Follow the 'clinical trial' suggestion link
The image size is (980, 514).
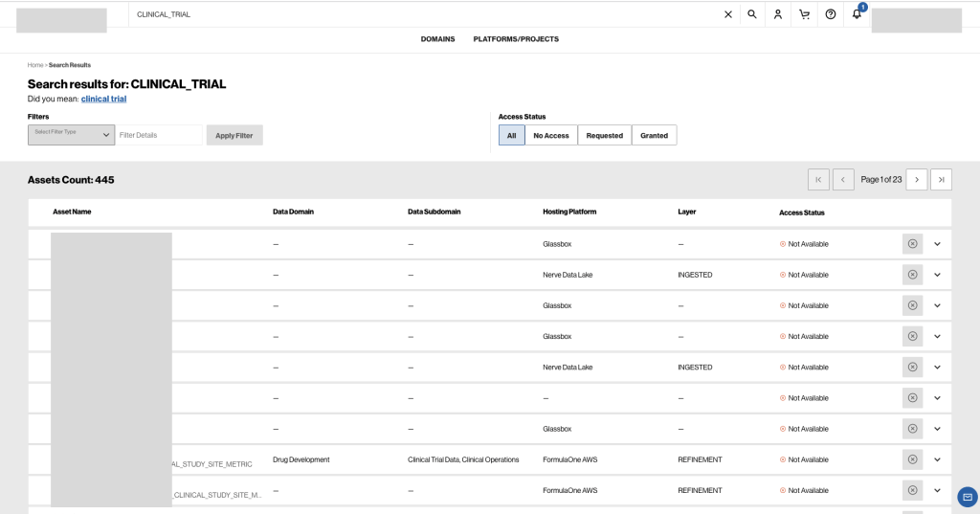coord(103,99)
